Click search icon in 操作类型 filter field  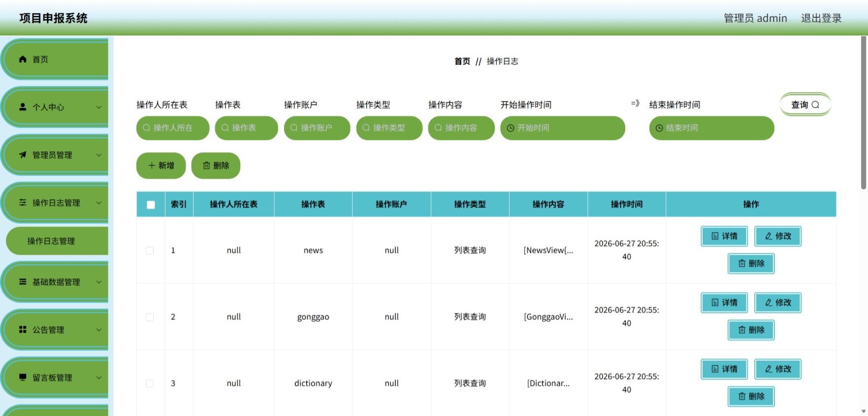pyautogui.click(x=366, y=128)
